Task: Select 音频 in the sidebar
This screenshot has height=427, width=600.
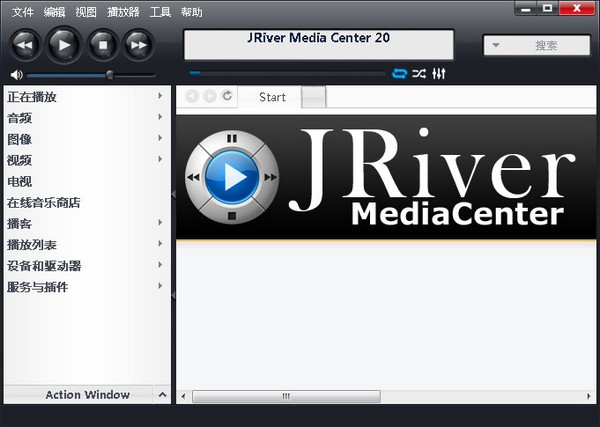Action: point(19,118)
